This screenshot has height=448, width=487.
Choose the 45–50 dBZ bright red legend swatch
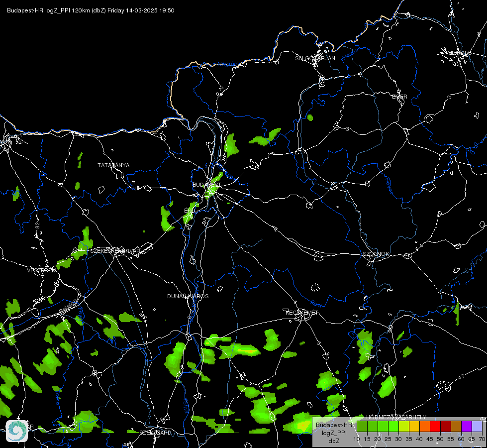coord(435,426)
